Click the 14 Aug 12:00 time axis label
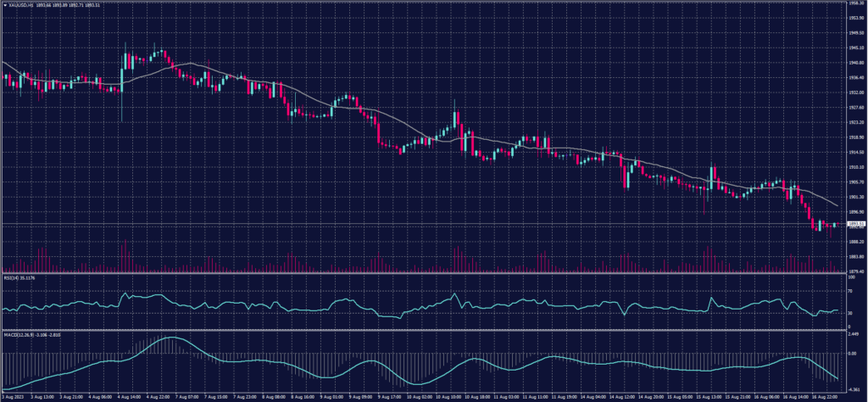The height and width of the screenshot is (402, 868). pos(622,396)
